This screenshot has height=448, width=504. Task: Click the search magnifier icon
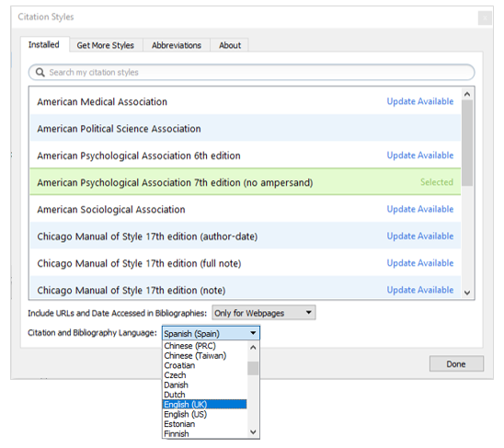pyautogui.click(x=40, y=73)
